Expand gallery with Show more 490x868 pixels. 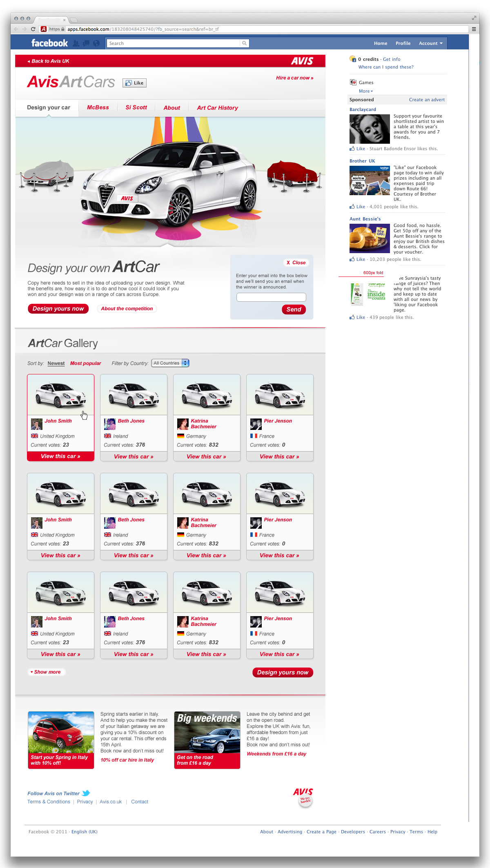[47, 672]
